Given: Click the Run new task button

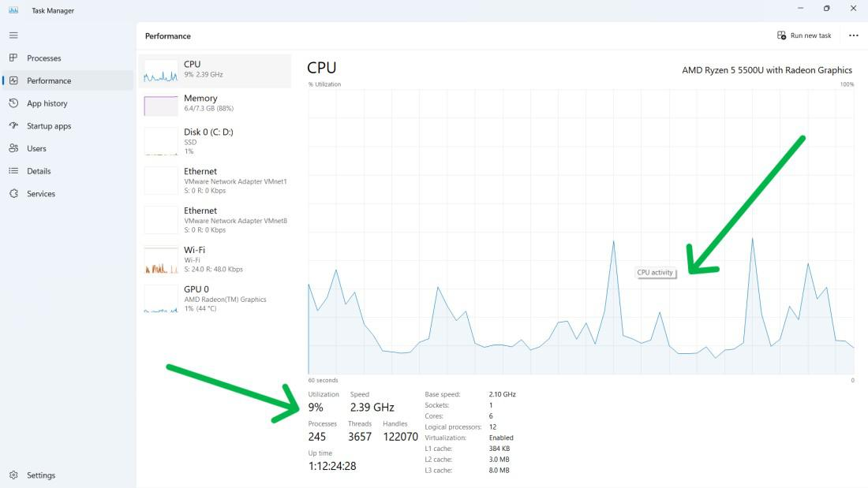Looking at the screenshot, I should pos(804,35).
